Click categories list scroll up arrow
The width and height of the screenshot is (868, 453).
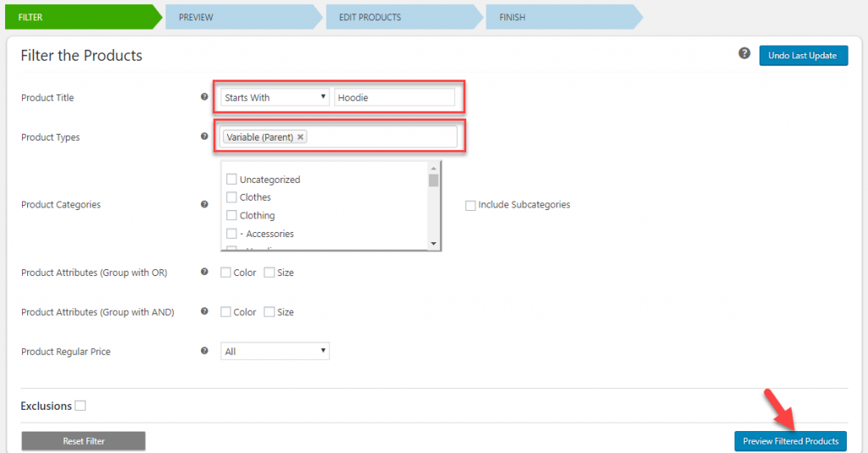[433, 168]
